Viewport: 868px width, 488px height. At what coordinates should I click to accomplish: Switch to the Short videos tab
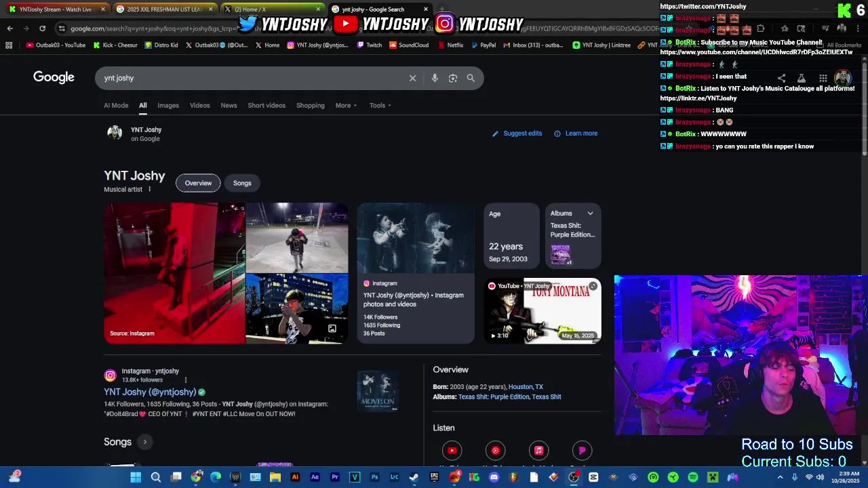(x=267, y=105)
